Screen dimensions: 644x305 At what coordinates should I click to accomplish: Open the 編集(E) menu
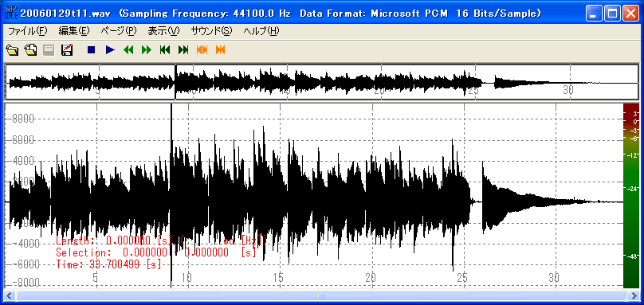click(74, 31)
